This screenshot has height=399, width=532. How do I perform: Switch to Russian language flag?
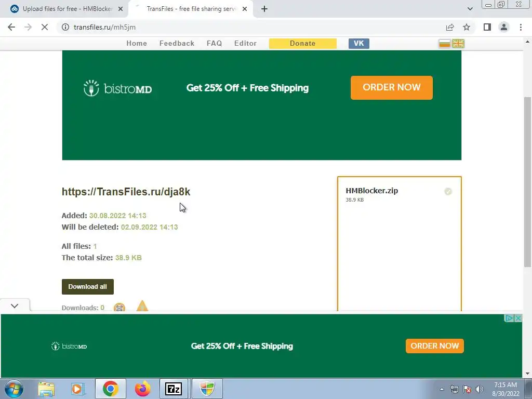tap(445, 44)
